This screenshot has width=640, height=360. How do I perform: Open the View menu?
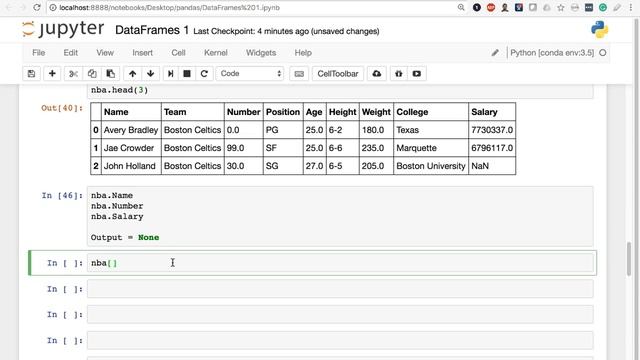105,53
